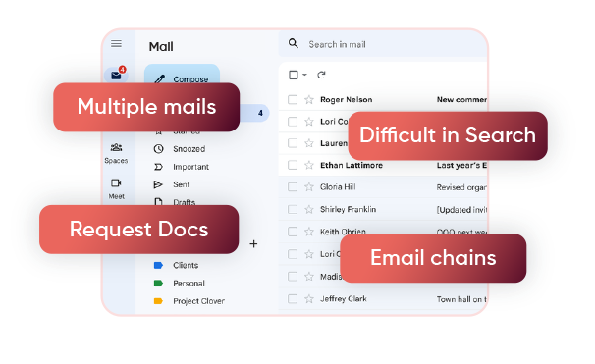Viewport: 595px width, 364px height.
Task: Click the plus icon to create label
Action: 253,243
